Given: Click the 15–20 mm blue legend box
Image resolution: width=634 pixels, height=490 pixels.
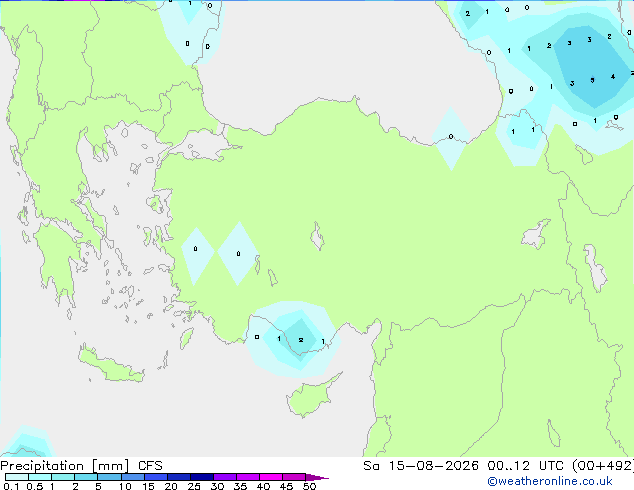Looking at the screenshot, I should [156, 477].
